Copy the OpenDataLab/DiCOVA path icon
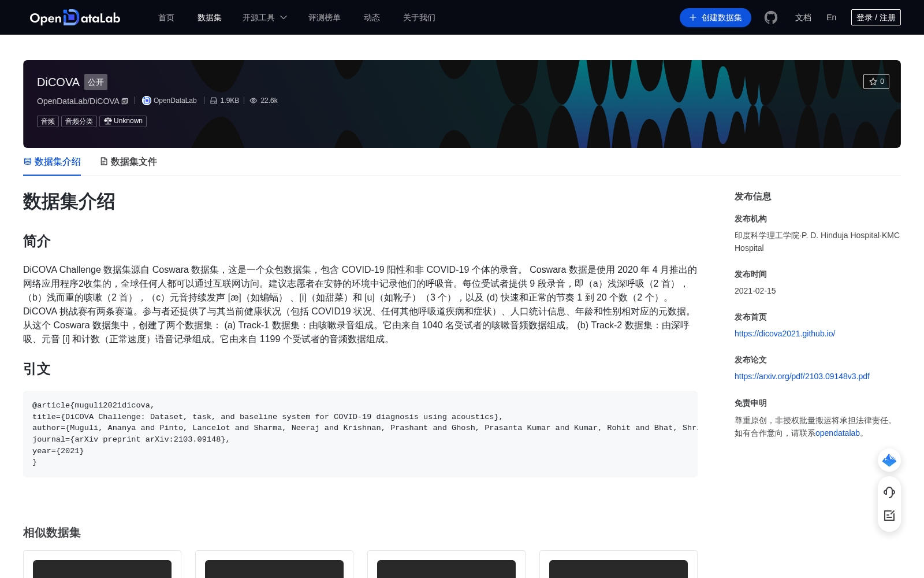The width and height of the screenshot is (924, 578). [125, 101]
